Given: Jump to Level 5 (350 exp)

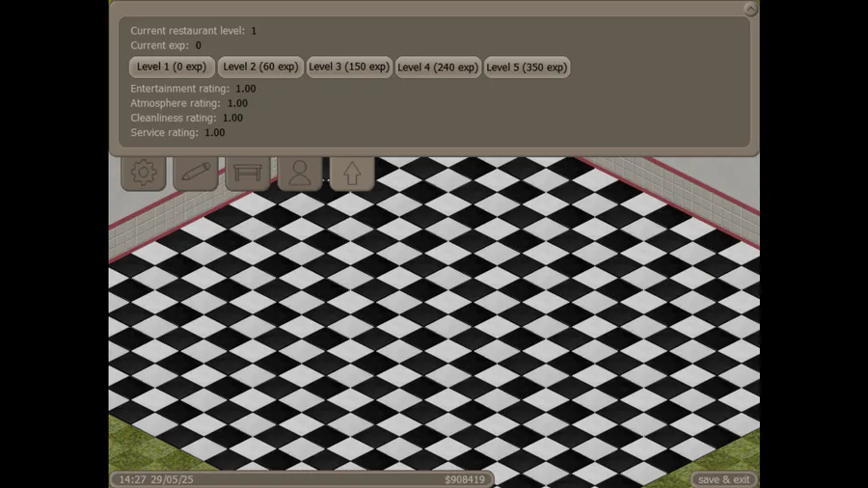Looking at the screenshot, I should [x=527, y=67].
